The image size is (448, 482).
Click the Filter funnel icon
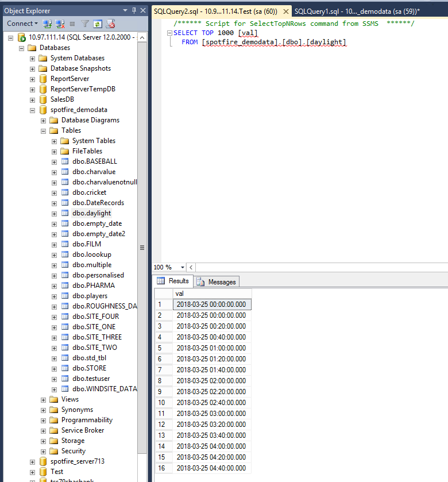click(85, 24)
